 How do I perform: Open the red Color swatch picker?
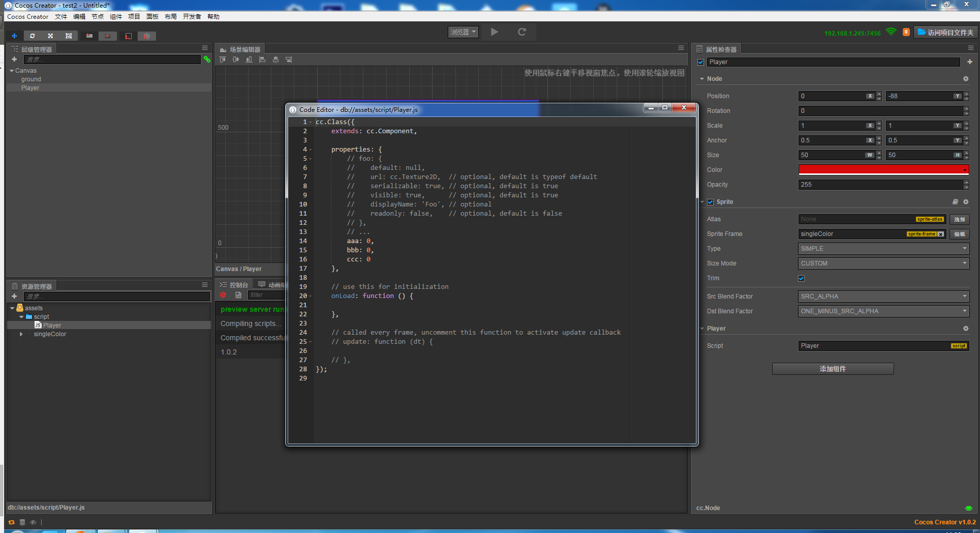click(x=883, y=170)
